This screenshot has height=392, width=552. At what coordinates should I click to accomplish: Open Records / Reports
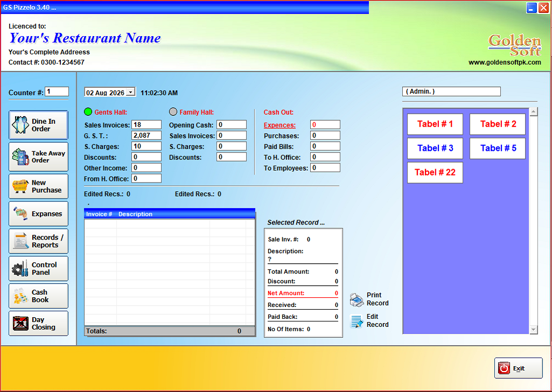coord(38,241)
